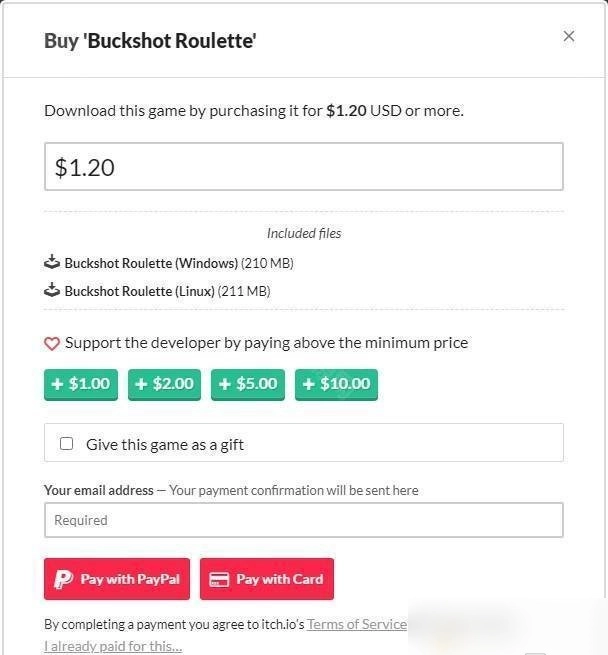Click the download icon beside Windows file
The image size is (608, 655).
52,263
